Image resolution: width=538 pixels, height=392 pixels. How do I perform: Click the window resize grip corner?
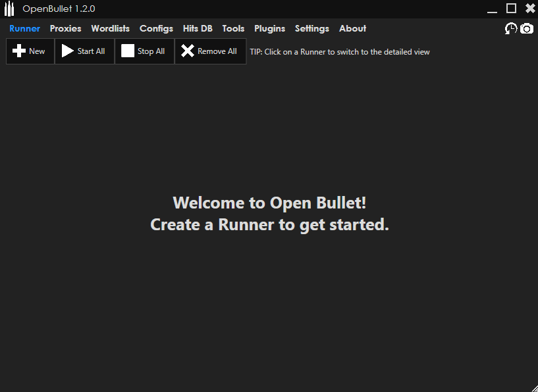(x=533, y=388)
